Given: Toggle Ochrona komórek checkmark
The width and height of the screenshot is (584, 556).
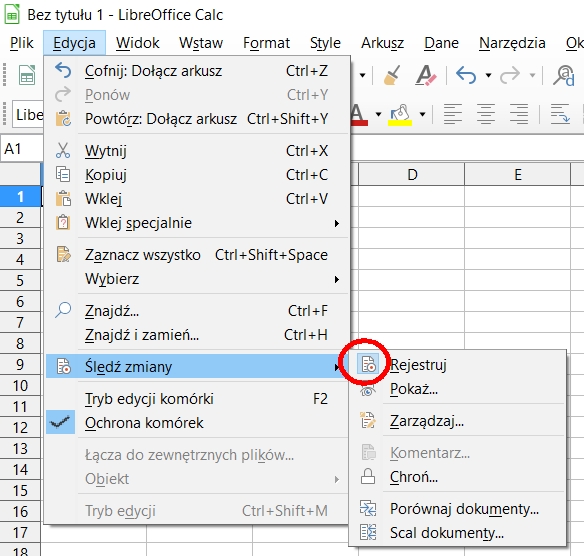Looking at the screenshot, I should click(x=197, y=423).
